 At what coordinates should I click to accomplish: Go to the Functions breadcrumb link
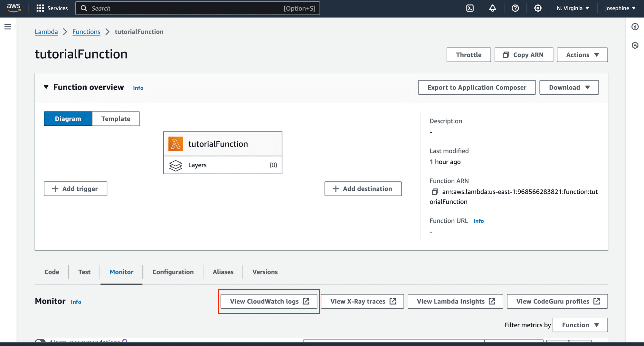(86, 32)
